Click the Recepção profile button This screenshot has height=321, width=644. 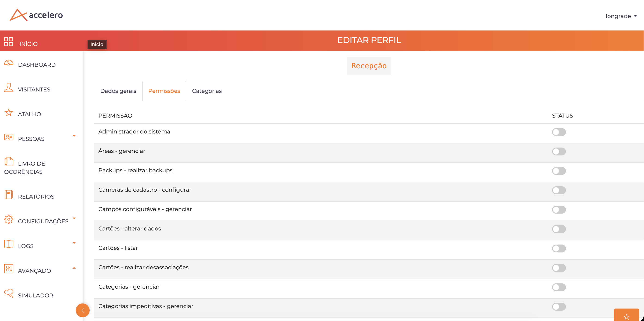[x=369, y=66]
